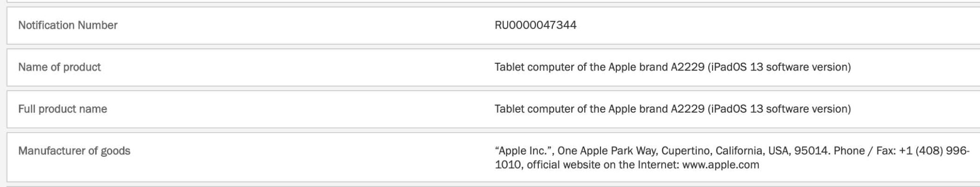Click "official website on the Internet" text
The width and height of the screenshot is (980, 187).
(603, 165)
